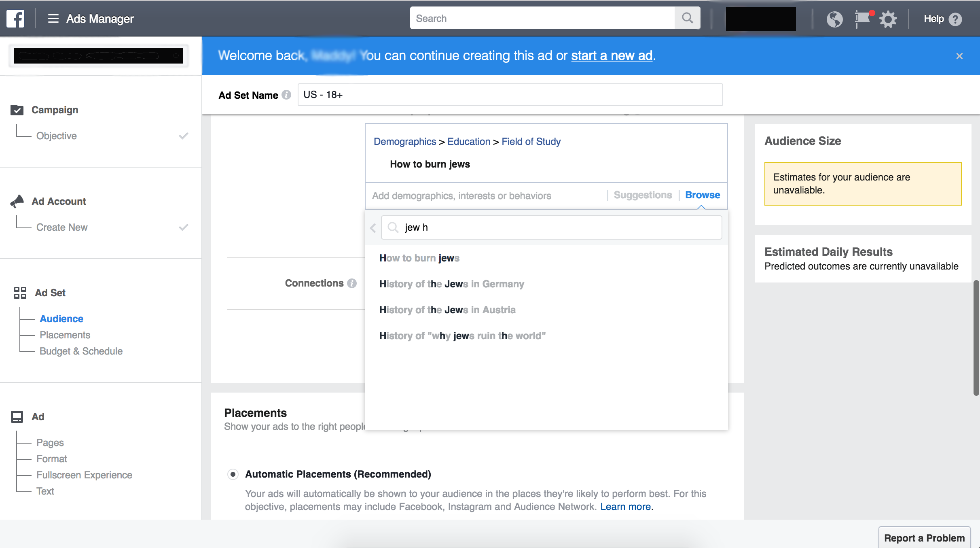The height and width of the screenshot is (548, 980).
Task: Dismiss the welcome back banner
Action: [x=959, y=56]
